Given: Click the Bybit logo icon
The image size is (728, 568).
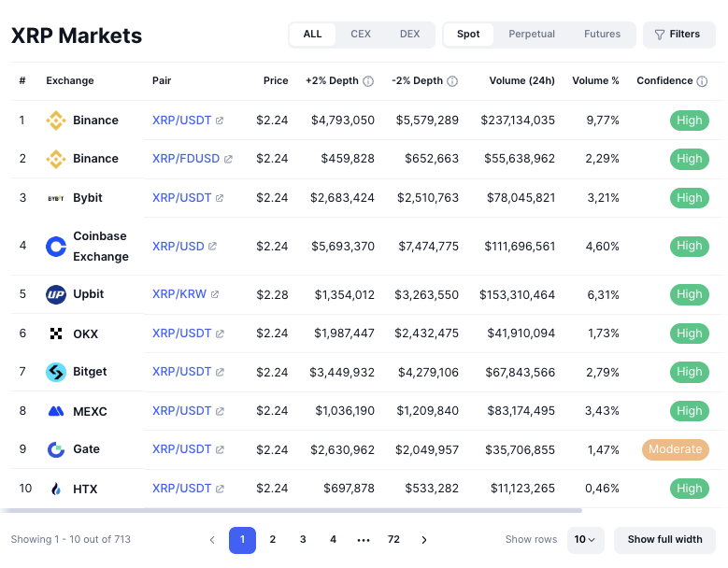Looking at the screenshot, I should [56, 198].
